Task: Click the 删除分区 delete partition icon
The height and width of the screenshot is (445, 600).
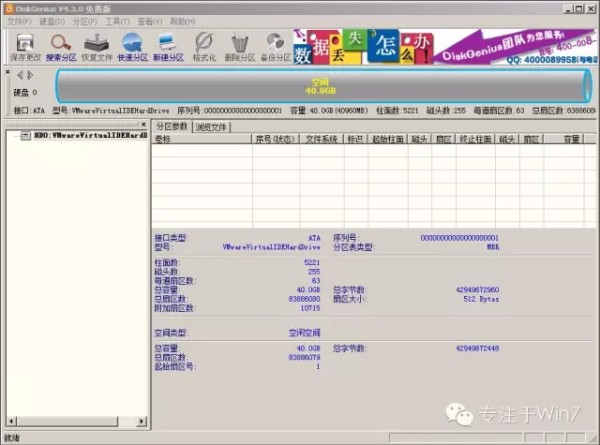Action: (240, 47)
